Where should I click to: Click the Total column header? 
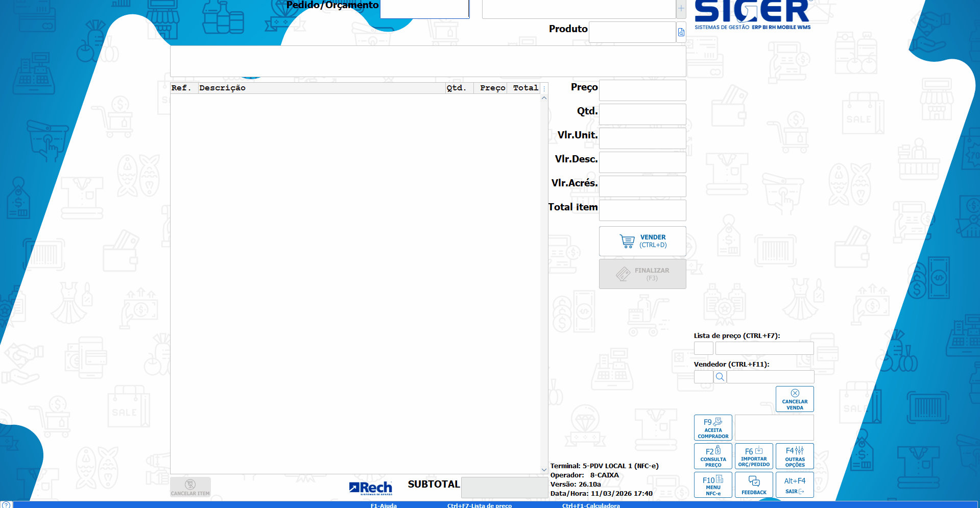pos(524,88)
